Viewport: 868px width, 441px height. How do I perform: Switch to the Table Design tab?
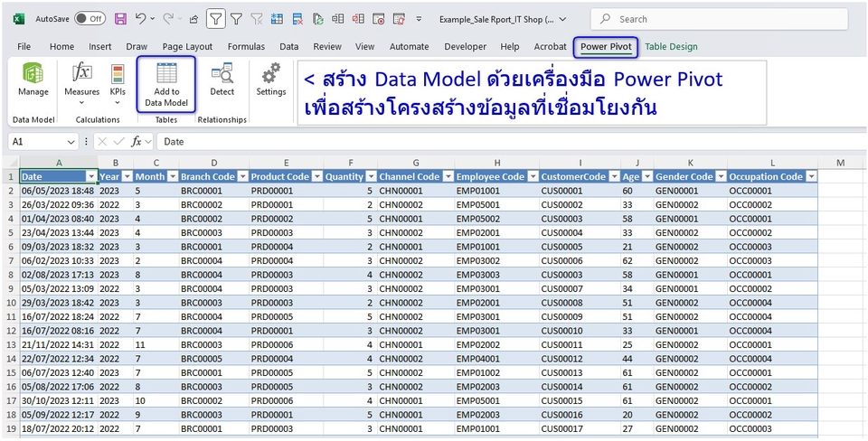[x=671, y=47]
